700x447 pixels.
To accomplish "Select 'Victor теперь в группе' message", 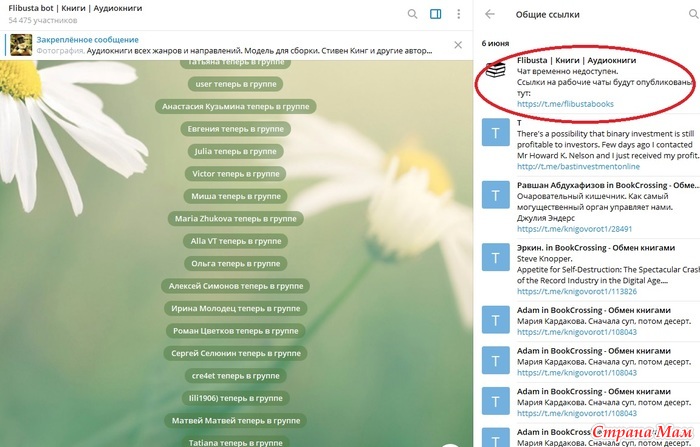I will click(236, 174).
